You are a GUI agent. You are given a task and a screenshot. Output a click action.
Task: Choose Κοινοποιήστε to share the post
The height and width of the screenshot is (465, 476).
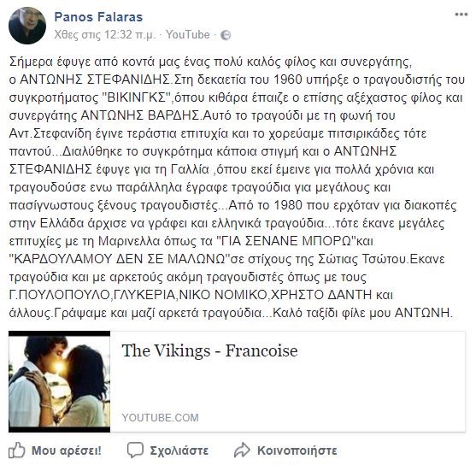coord(297,450)
